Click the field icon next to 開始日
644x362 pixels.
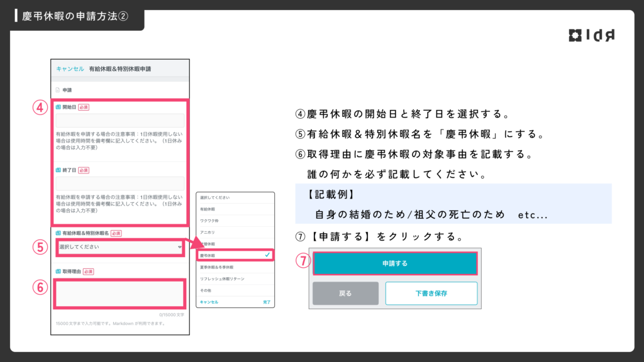coord(58,107)
